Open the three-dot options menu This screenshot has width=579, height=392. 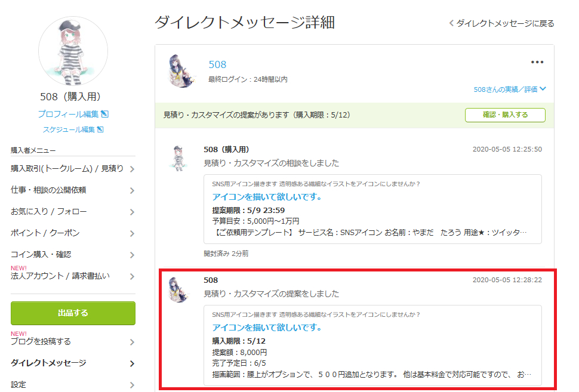(537, 62)
